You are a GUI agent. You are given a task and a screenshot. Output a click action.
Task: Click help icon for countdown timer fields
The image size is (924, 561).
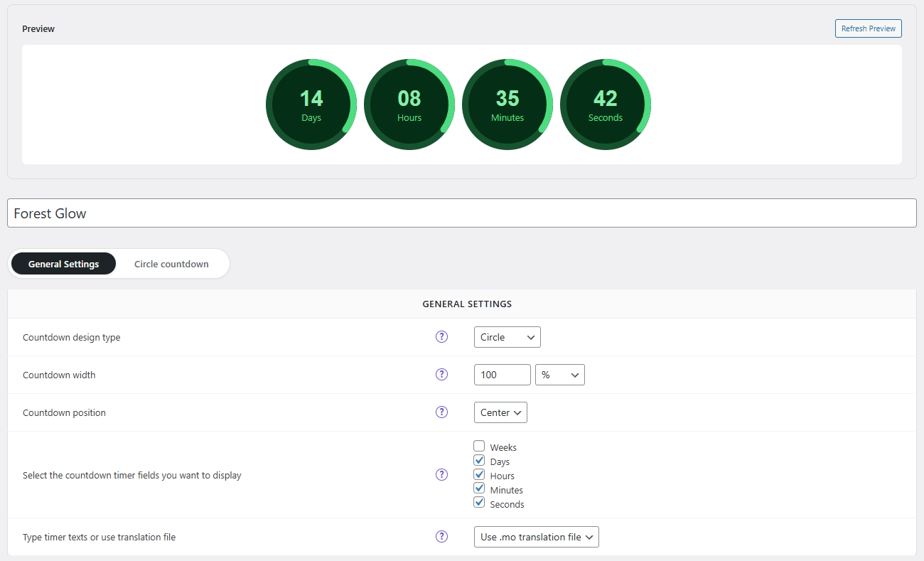(x=441, y=475)
